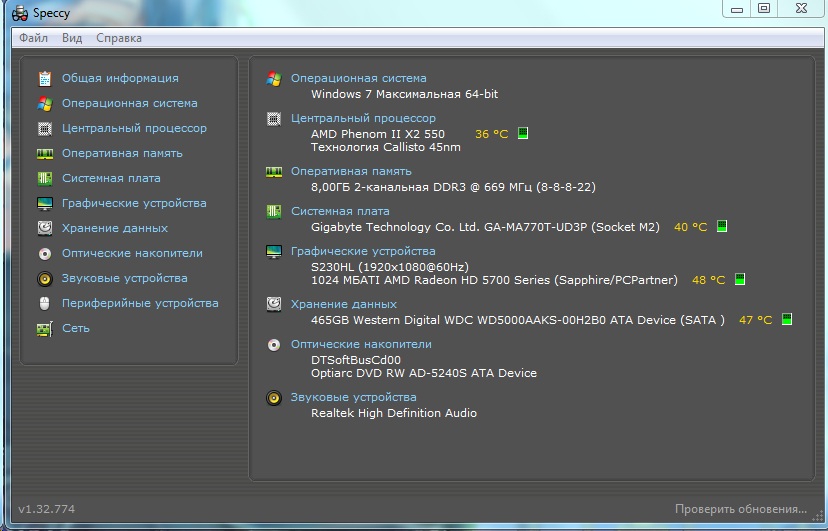Maximize the Speccy window
The width and height of the screenshot is (828, 531).
pos(764,8)
